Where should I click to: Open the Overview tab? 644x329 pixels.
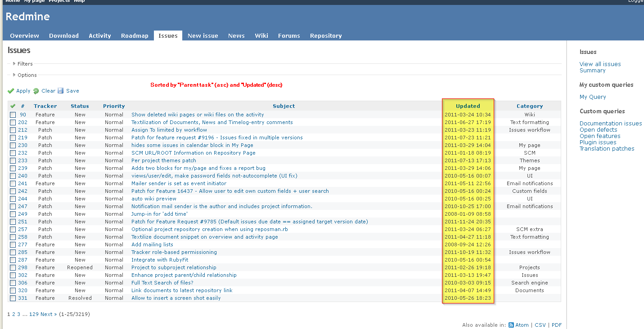point(25,36)
